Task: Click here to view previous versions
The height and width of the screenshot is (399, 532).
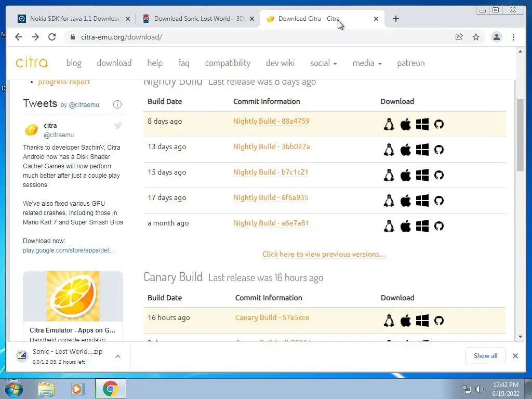Action: pos(324,254)
